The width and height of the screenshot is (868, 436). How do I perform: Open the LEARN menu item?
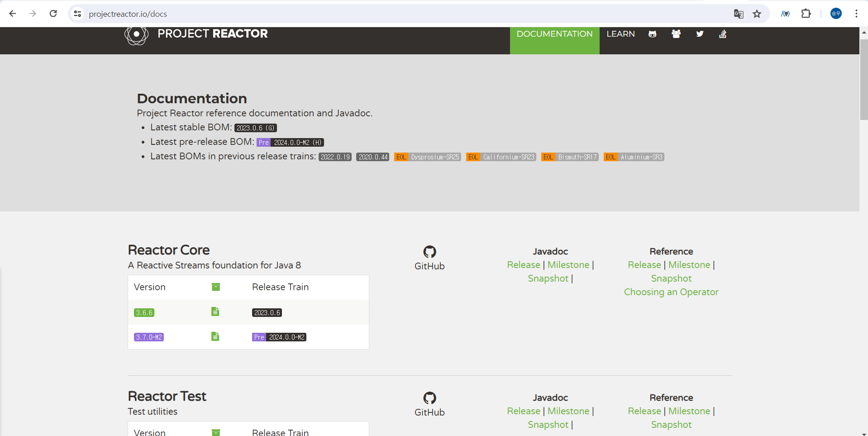620,34
